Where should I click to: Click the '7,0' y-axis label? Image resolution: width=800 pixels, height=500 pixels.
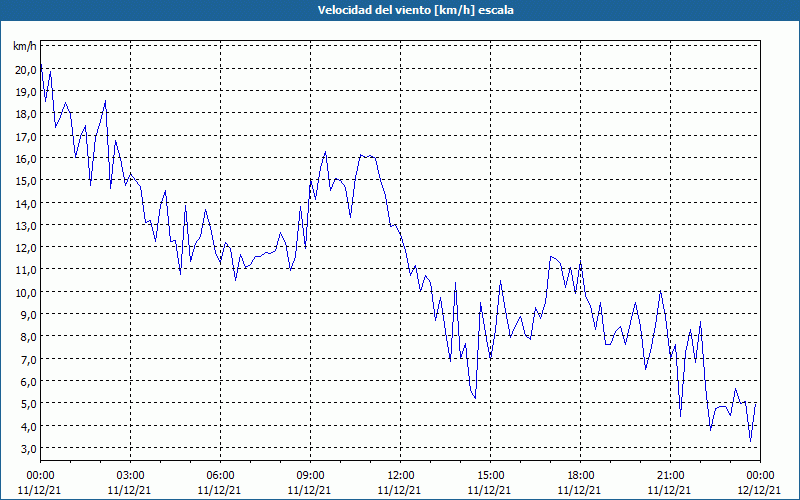28,359
